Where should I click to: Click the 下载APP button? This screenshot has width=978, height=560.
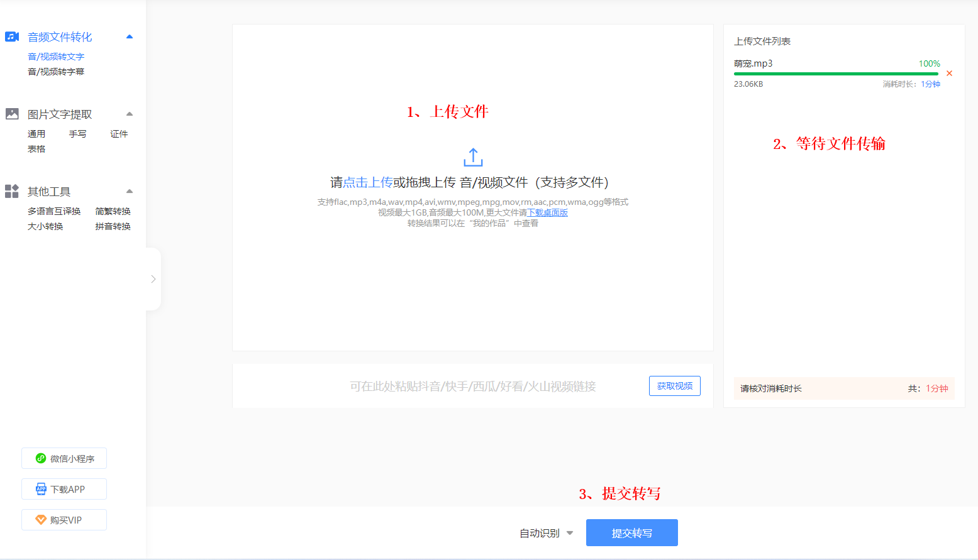point(64,489)
